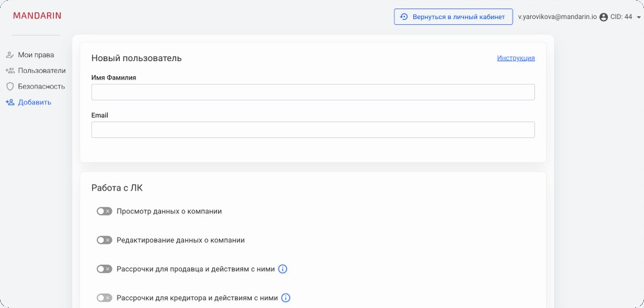Image resolution: width=644 pixels, height=308 pixels.
Task: Click the history icon in Вернуться button
Action: tap(404, 17)
